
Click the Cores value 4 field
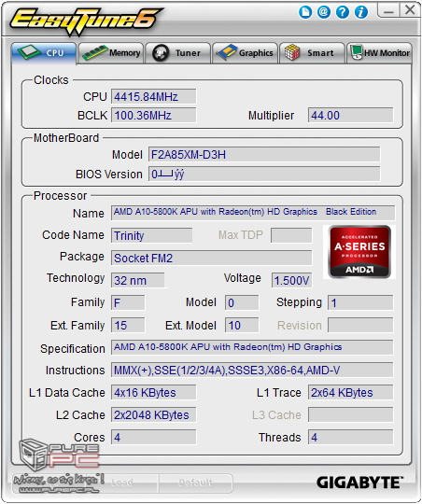[x=153, y=437]
